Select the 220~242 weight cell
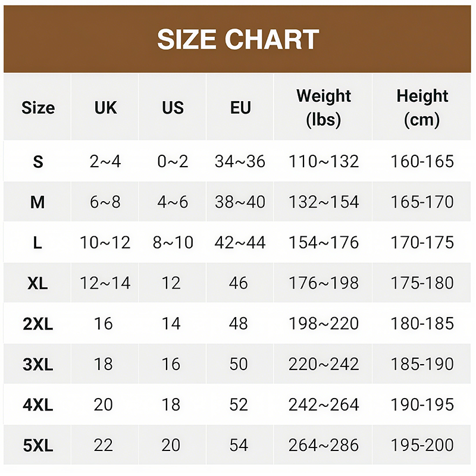This screenshot has height=476, width=476. 324,364
